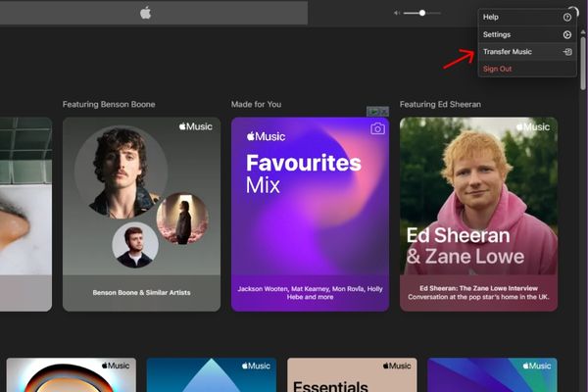588x392 pixels.
Task: Click the volume speaker icon
Action: tap(397, 13)
